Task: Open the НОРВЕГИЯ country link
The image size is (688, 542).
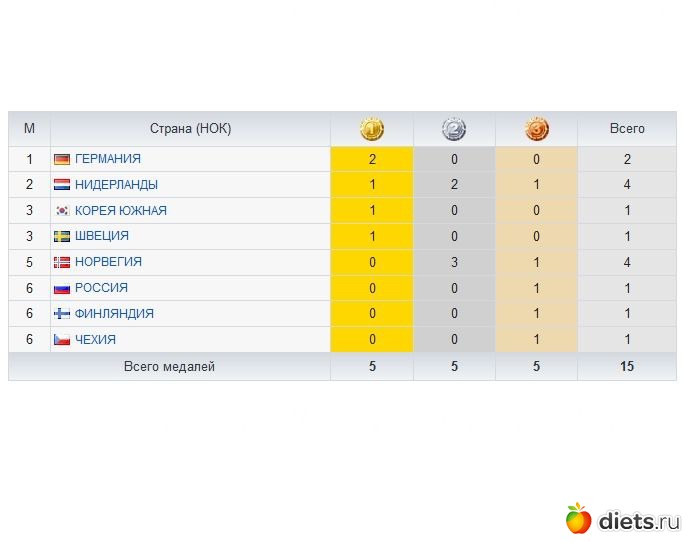Action: pyautogui.click(x=108, y=262)
